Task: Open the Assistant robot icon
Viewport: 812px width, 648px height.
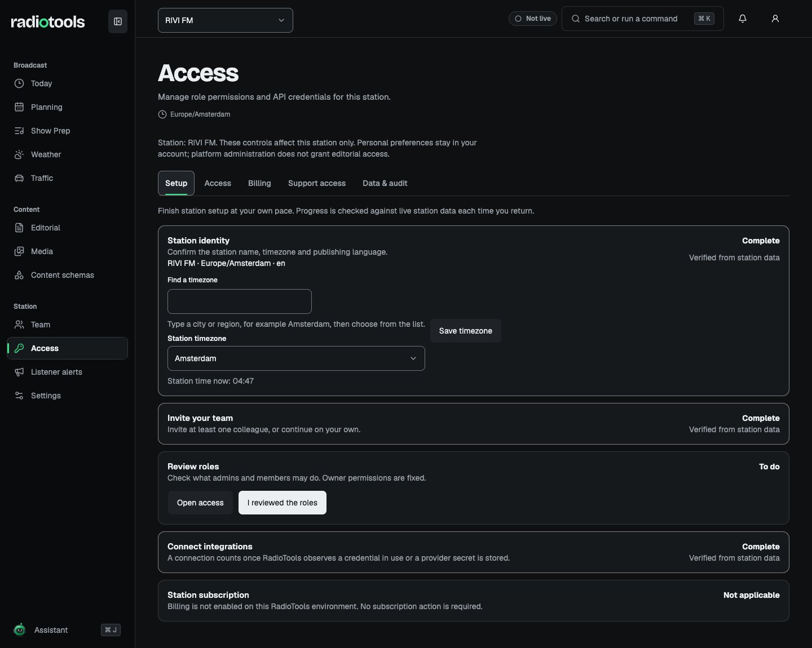Action: point(20,630)
